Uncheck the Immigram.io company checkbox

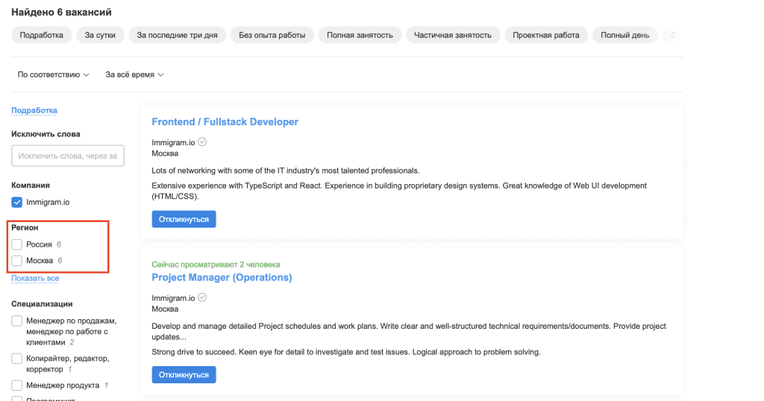point(17,202)
